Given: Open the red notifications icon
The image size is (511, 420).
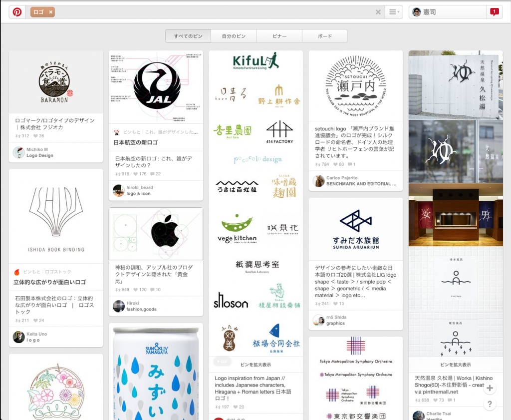Looking at the screenshot, I should [x=494, y=12].
